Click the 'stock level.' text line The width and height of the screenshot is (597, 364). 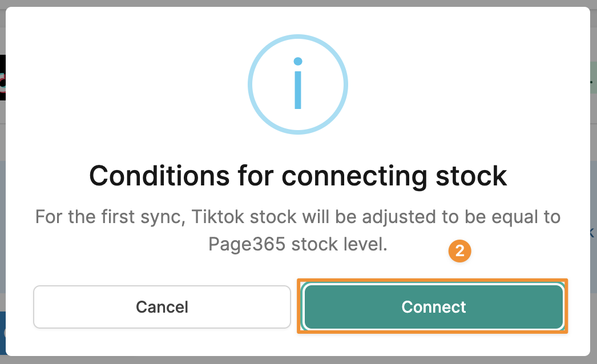click(298, 244)
